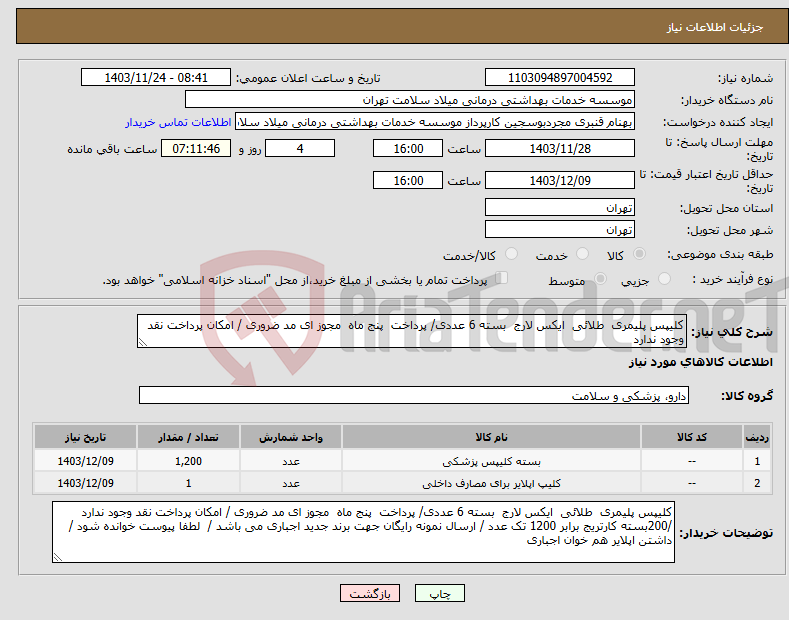Click the اطلاعات کالاهای مورد نیاز section title
The width and height of the screenshot is (789, 620).
pos(700,362)
